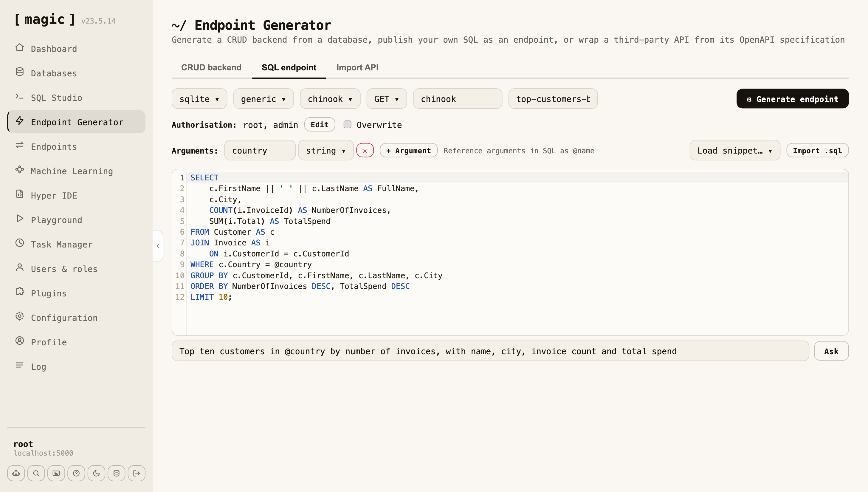Click the SELECT line in the SQL editor
This screenshot has height=492, width=868.
click(517, 177)
